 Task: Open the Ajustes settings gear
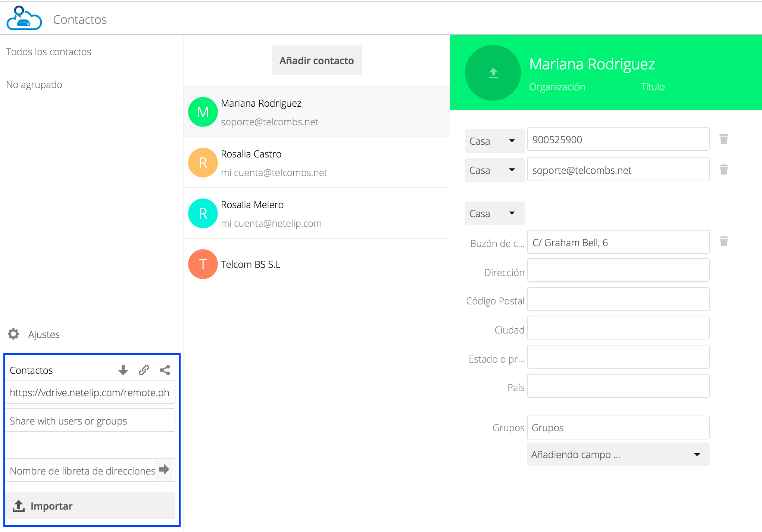click(14, 334)
